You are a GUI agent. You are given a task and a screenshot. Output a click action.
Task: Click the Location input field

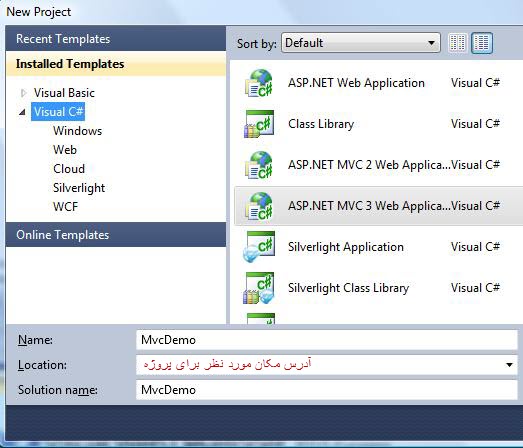click(327, 365)
